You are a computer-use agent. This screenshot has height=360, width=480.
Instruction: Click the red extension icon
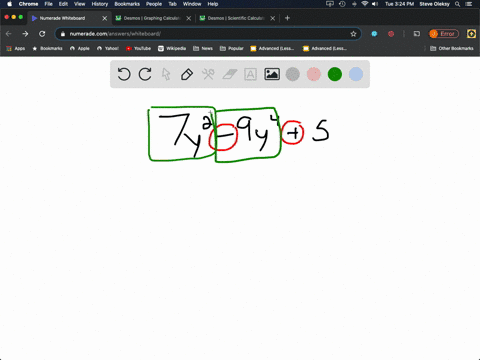pos(391,34)
